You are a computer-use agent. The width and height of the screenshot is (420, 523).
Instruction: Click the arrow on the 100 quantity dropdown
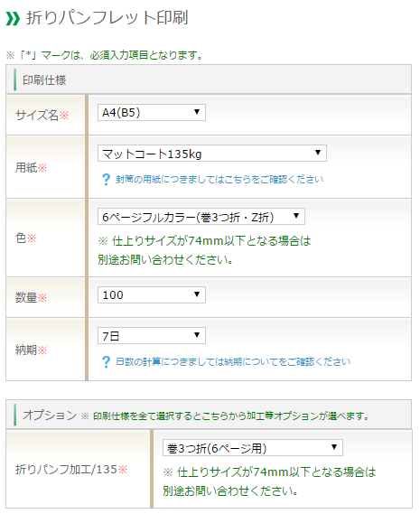[197, 294]
